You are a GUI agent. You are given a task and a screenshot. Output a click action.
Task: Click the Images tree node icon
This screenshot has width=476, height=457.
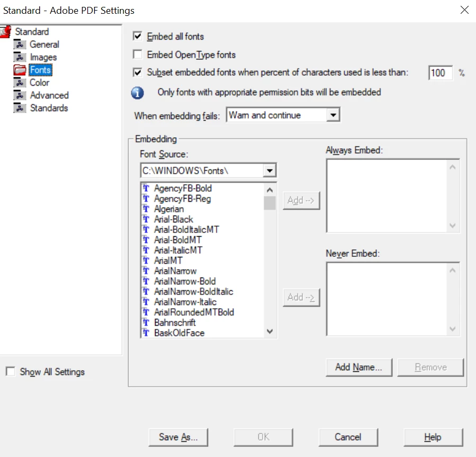[x=20, y=57]
